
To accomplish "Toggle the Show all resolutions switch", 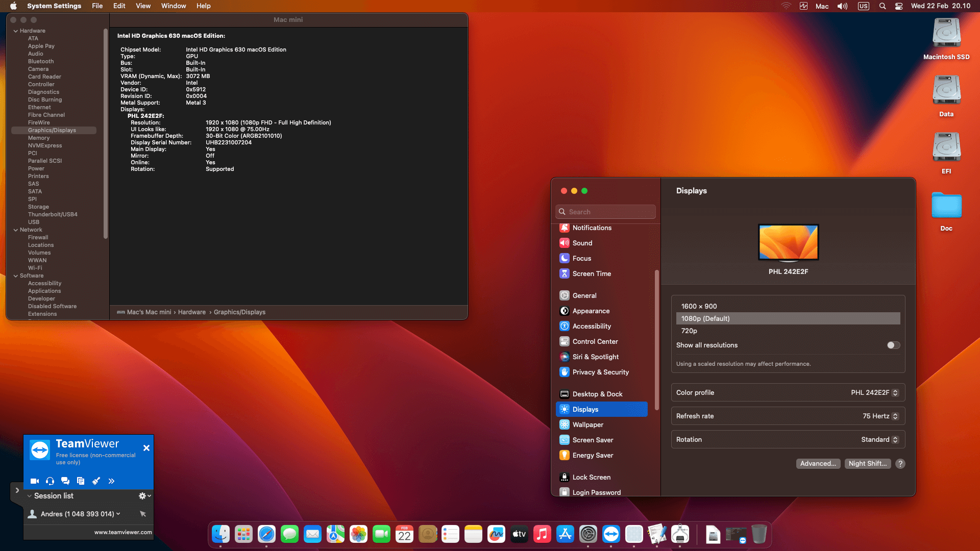I will [x=893, y=345].
